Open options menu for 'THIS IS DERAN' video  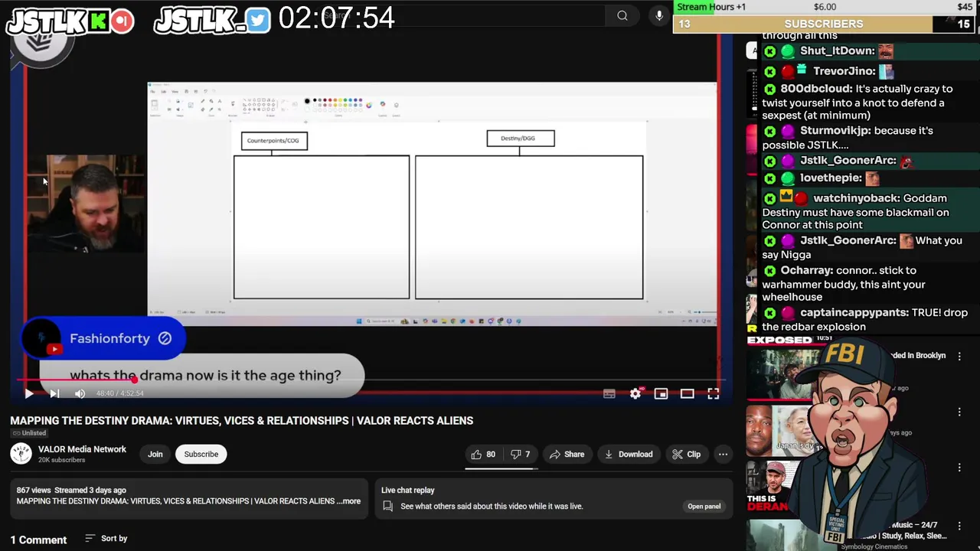click(959, 468)
